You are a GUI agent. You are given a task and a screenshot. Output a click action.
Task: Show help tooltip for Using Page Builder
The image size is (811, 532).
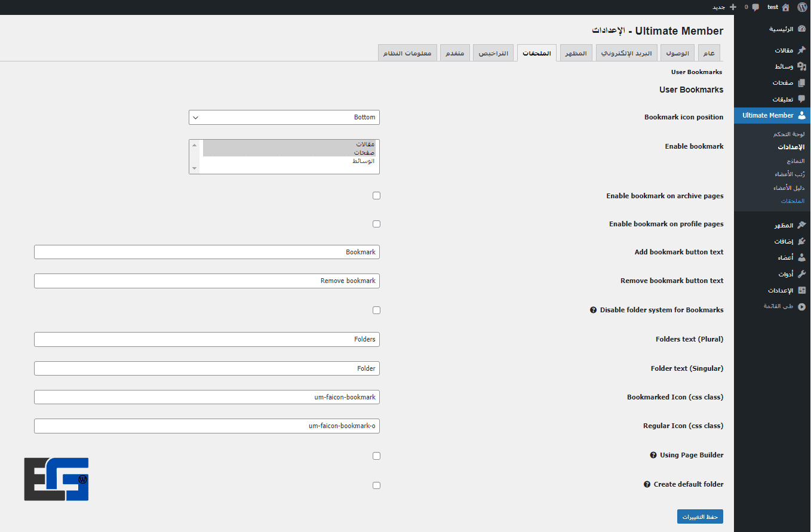653,455
